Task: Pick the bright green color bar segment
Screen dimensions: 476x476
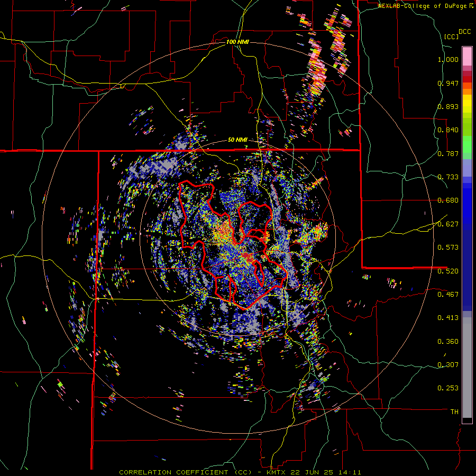Action: click(467, 144)
